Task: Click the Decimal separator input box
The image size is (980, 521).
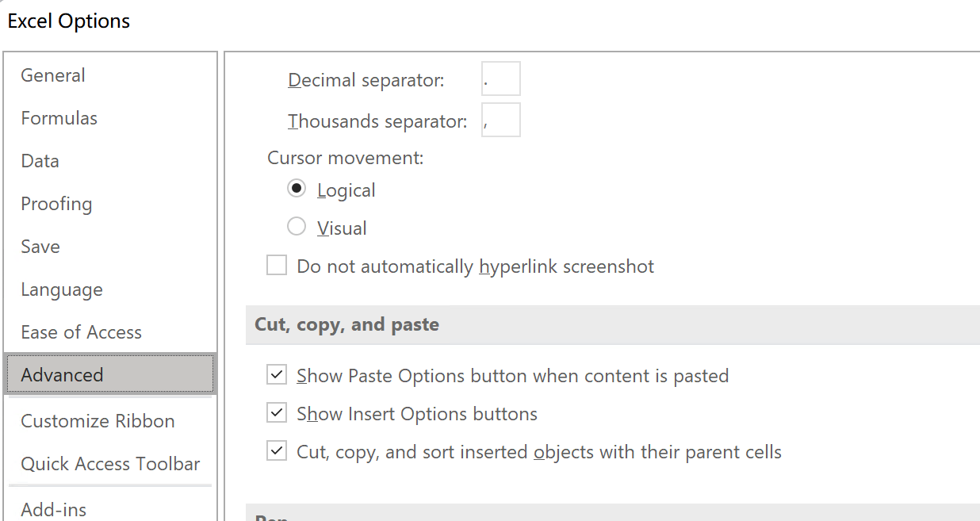Action: tap(500, 79)
